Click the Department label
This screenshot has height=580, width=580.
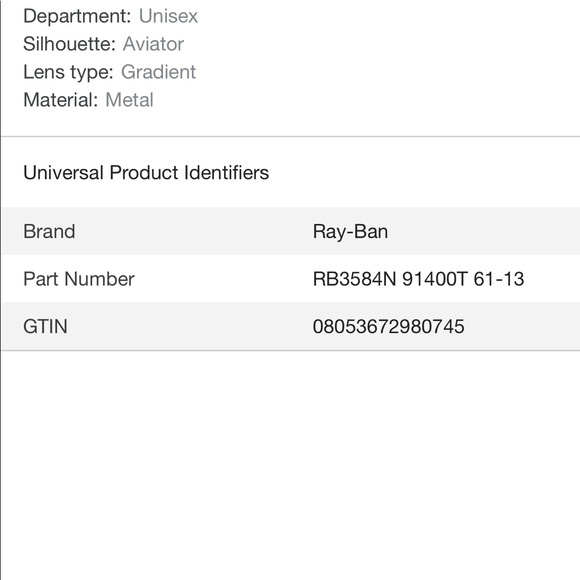(x=77, y=17)
